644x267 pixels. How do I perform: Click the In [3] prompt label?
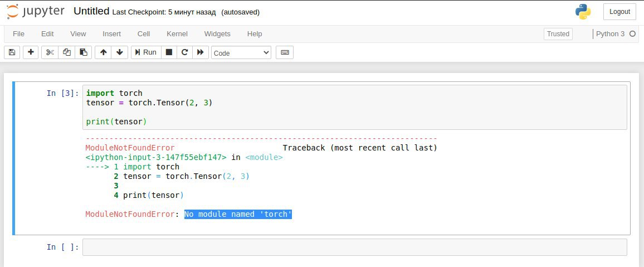(x=62, y=93)
